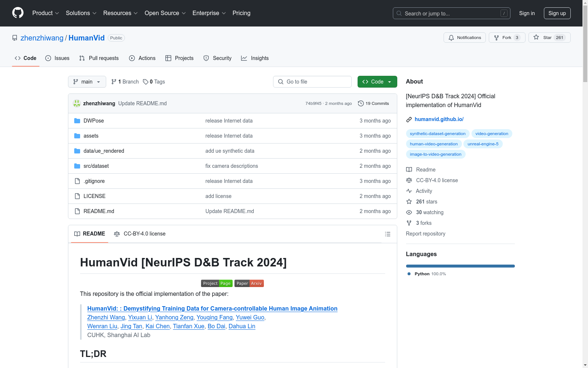Screen dimensions: 588x368
Task: Click the link icon beside humanvid.github.io
Action: tap(409, 119)
